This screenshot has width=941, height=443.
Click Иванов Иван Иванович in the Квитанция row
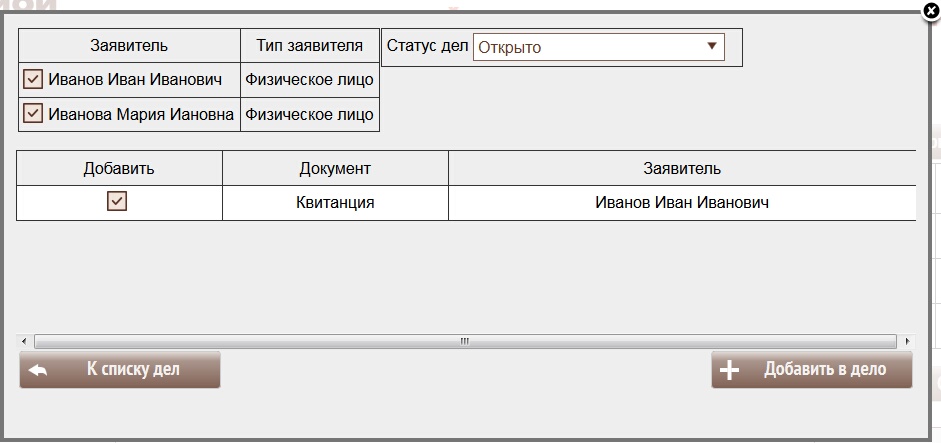[682, 203]
